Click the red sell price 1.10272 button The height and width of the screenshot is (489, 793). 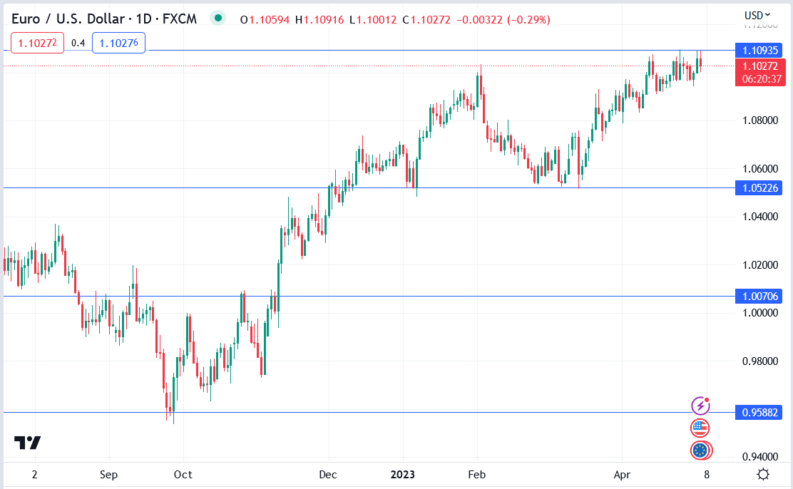point(36,42)
